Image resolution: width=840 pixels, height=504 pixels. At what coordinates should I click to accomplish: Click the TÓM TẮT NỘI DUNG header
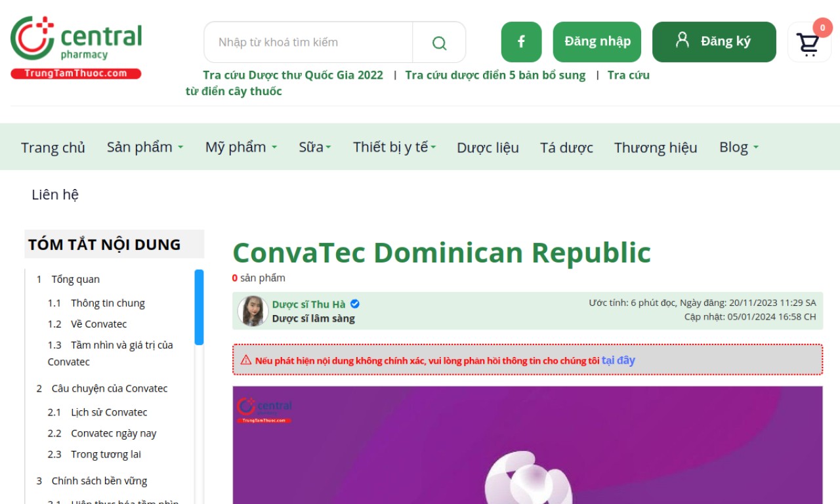tap(114, 244)
